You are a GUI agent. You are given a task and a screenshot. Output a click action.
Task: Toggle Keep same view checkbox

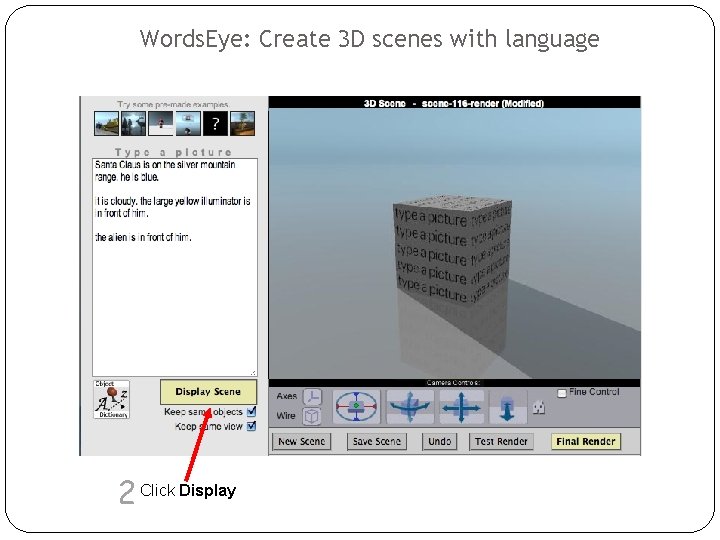251,426
